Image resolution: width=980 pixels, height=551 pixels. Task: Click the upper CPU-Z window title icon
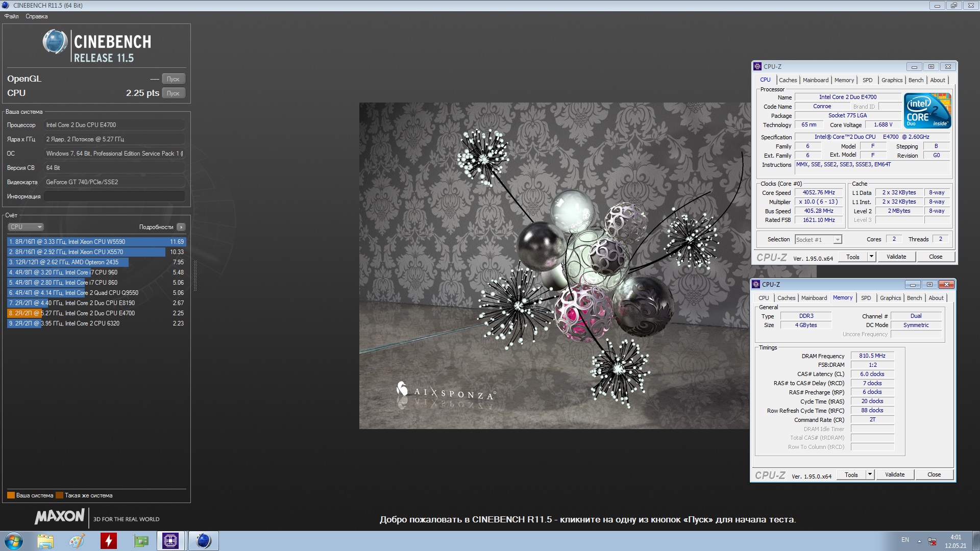pos(757,67)
